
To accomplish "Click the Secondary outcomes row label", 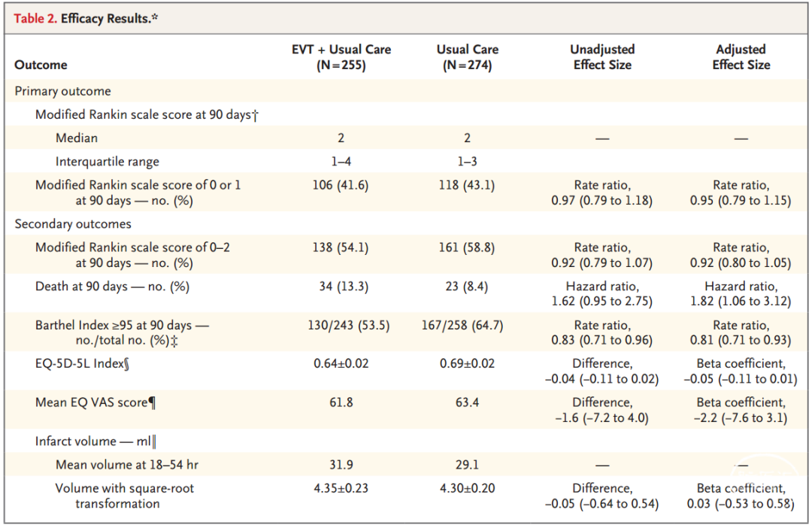I will pyautogui.click(x=73, y=224).
